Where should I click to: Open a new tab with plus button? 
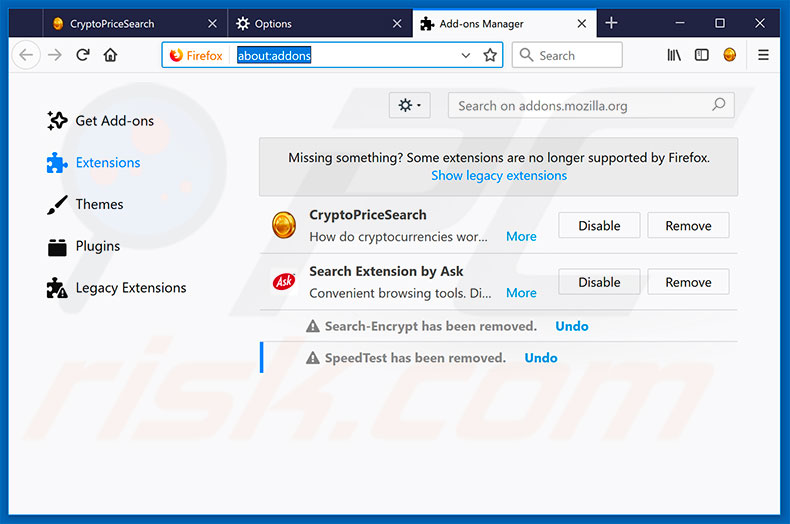(611, 23)
